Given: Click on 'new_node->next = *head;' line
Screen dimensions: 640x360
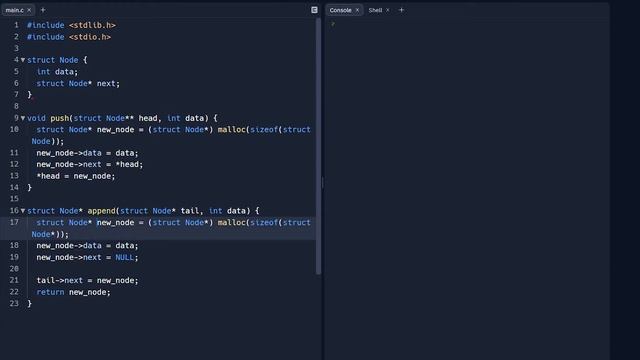Looking at the screenshot, I should (90, 164).
